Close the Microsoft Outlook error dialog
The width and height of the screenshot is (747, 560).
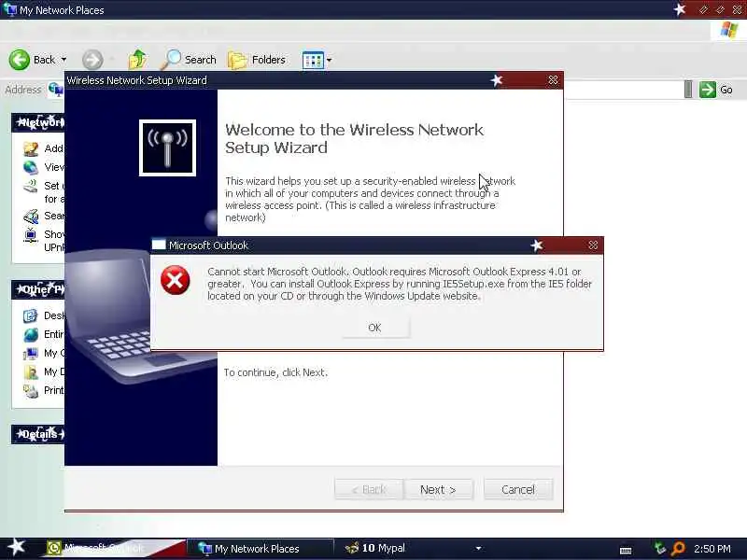click(593, 245)
